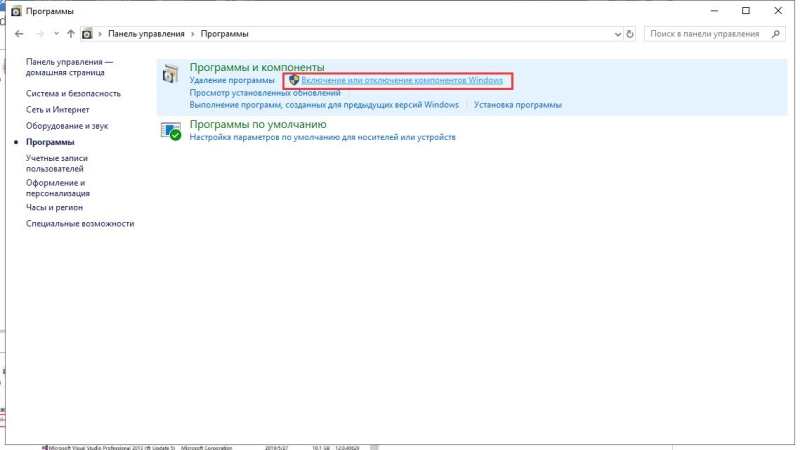Go up one level with up arrow

coord(70,34)
